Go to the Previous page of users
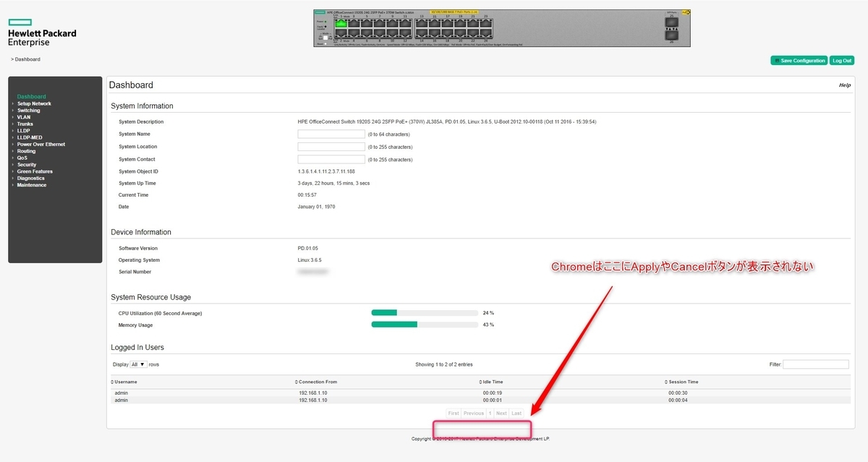 474,414
